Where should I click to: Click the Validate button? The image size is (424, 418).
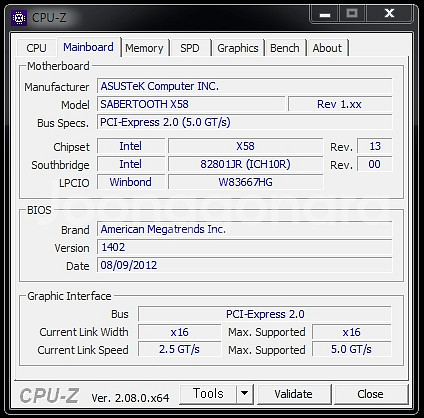pos(294,394)
